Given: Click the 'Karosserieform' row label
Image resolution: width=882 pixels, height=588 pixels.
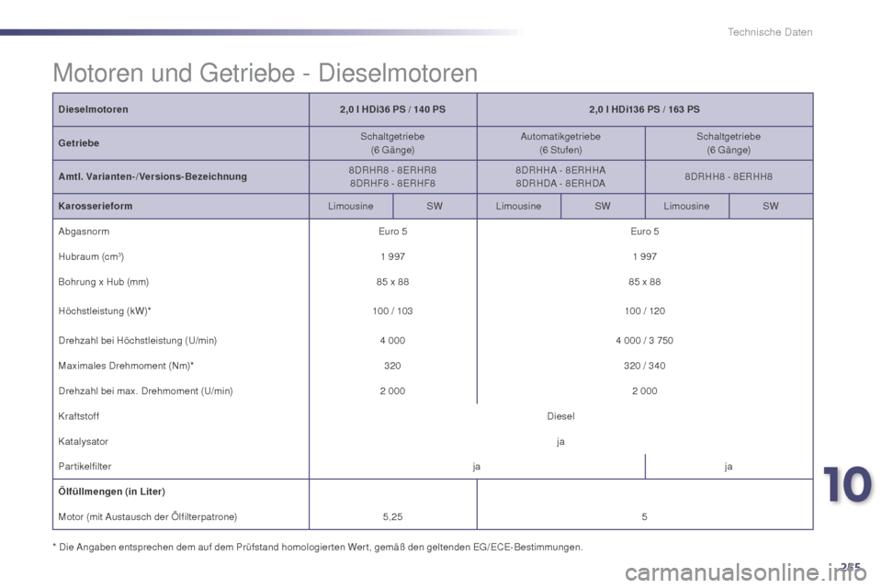Looking at the screenshot, I should coord(96,206).
